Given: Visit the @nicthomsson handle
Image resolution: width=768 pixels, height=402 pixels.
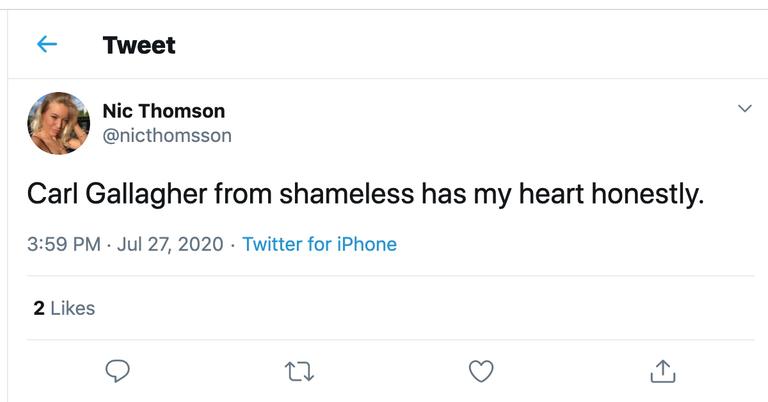Looking at the screenshot, I should tap(167, 135).
